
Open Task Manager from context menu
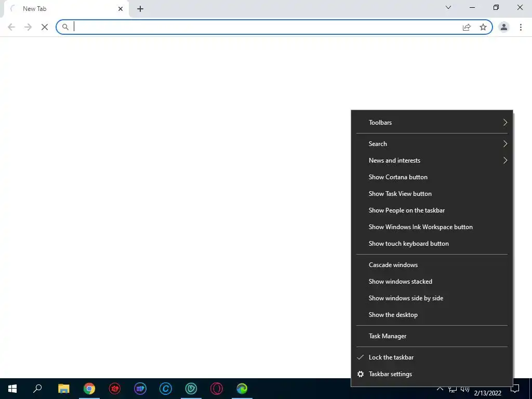[432, 336]
